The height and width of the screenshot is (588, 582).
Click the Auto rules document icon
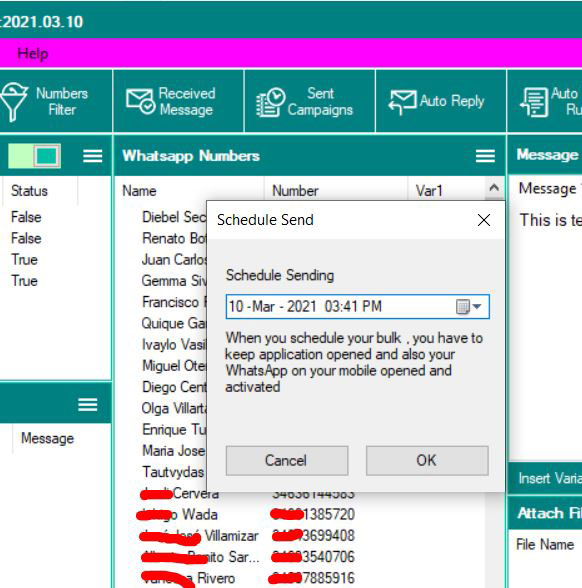pos(534,102)
